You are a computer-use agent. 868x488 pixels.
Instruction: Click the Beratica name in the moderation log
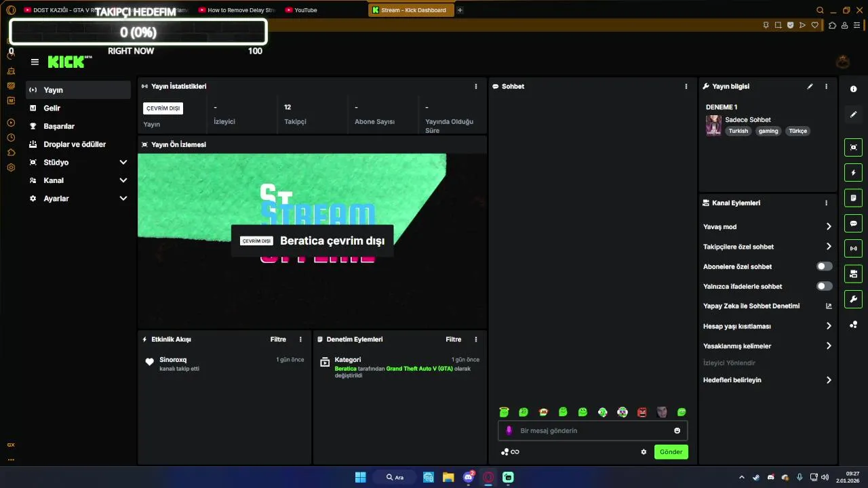(x=346, y=369)
